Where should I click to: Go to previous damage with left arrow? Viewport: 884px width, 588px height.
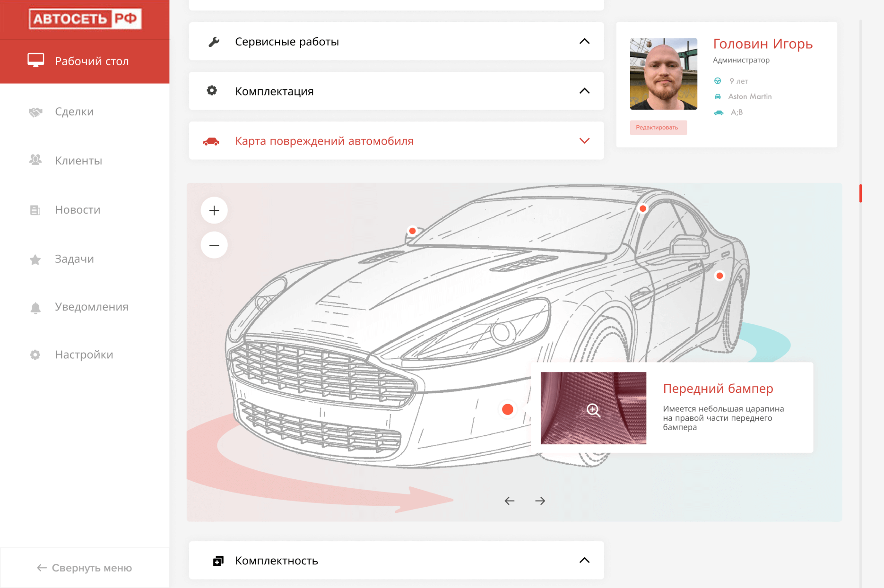coord(509,501)
